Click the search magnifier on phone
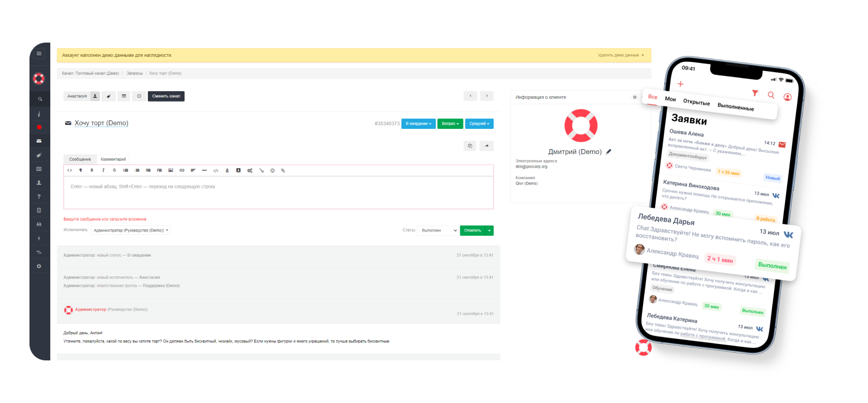Screen dimensions: 868x403 coord(771,95)
